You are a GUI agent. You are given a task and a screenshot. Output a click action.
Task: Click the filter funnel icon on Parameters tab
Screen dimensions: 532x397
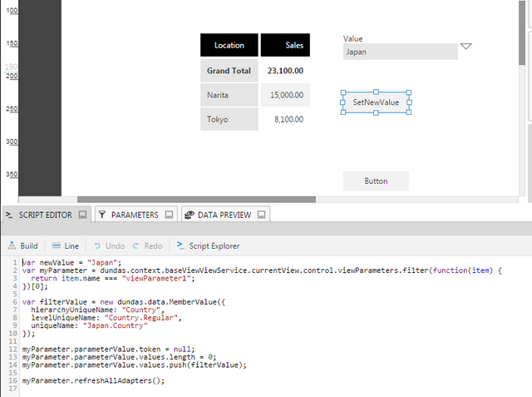tap(102, 215)
